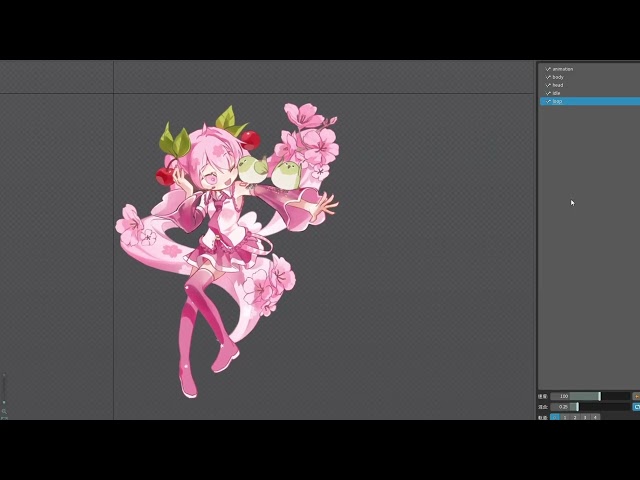Screen dimensions: 640x480
Task: Click the orange arrow button beside speed slider
Action: (x=636, y=396)
